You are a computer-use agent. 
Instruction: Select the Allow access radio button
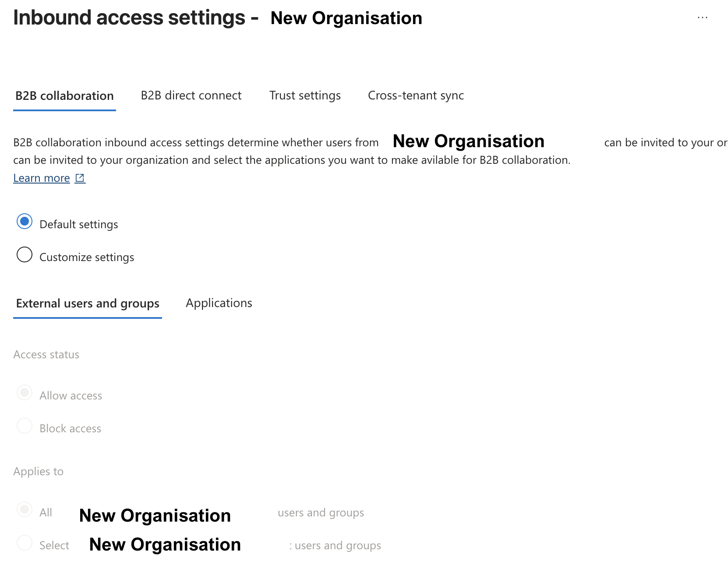click(25, 392)
